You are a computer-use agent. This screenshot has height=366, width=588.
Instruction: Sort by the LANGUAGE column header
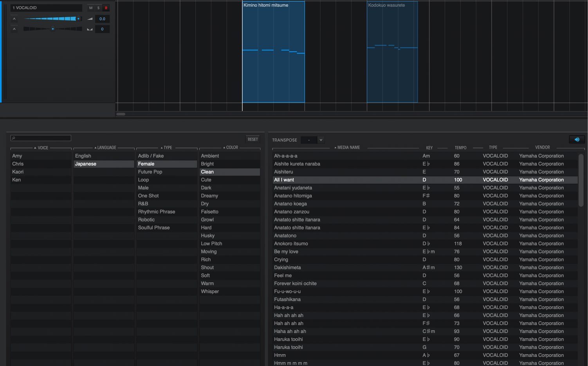click(105, 148)
